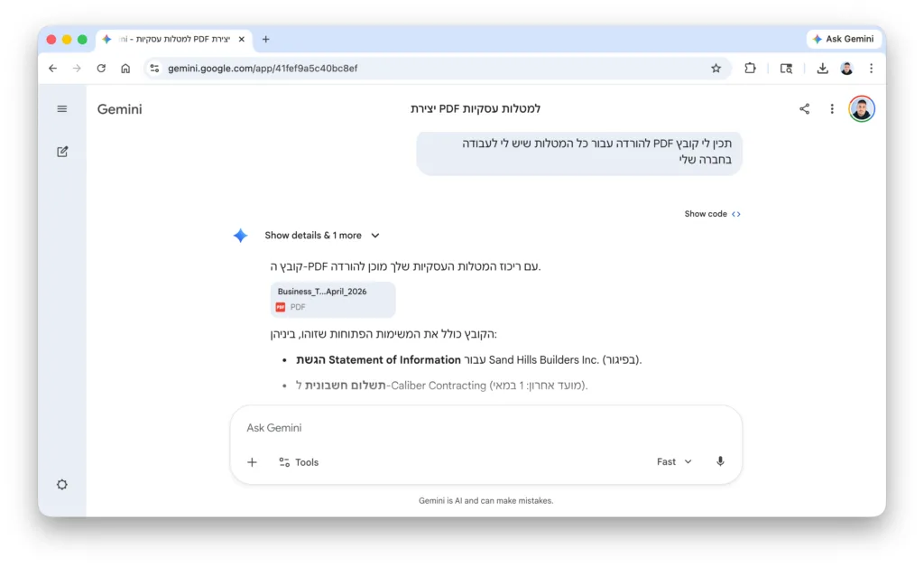
Task: Go to the browser home page icon
Action: tap(125, 69)
